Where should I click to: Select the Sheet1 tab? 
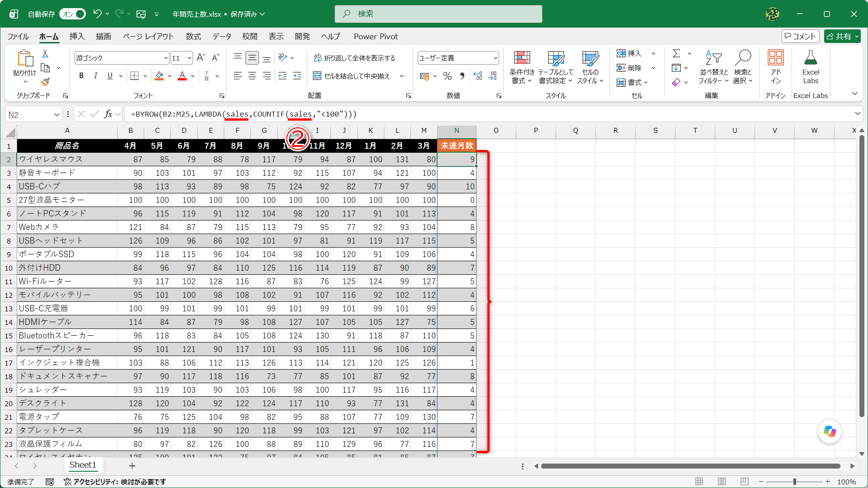[83, 465]
